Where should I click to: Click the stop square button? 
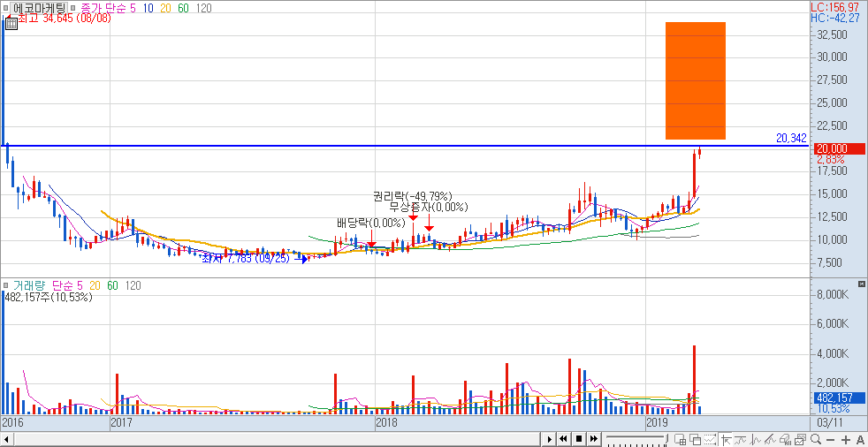(579, 439)
